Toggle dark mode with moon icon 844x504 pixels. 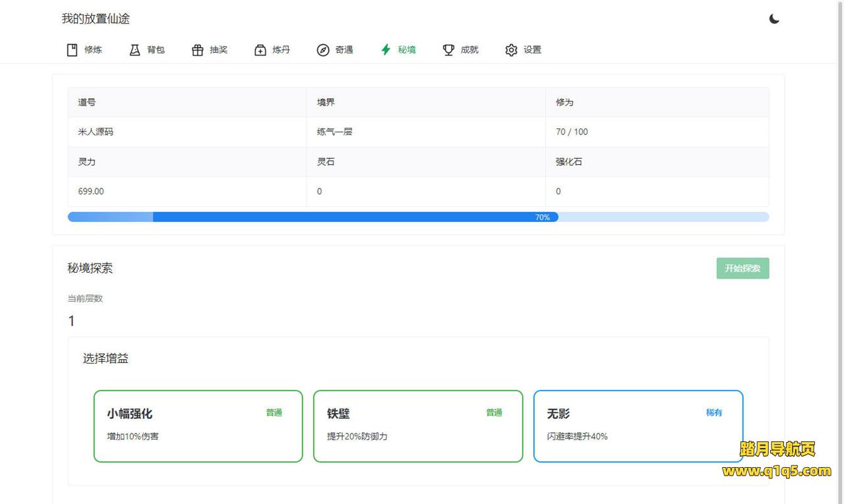(x=774, y=19)
